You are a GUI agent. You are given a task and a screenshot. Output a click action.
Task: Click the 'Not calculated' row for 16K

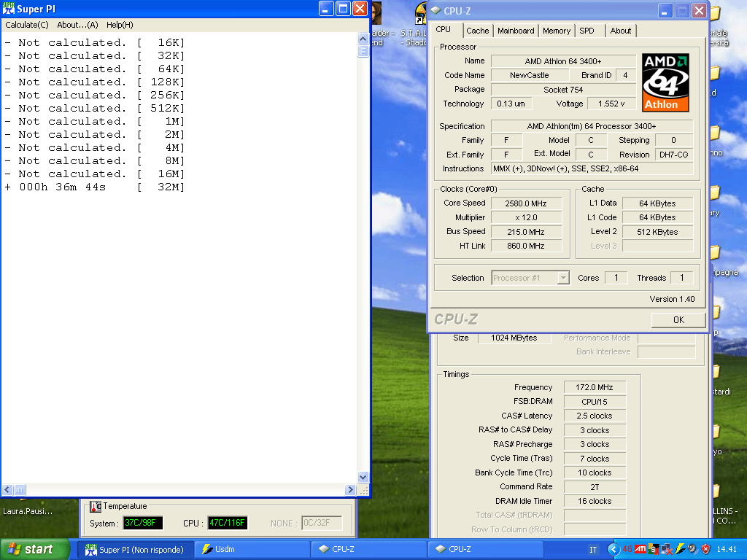pos(94,43)
